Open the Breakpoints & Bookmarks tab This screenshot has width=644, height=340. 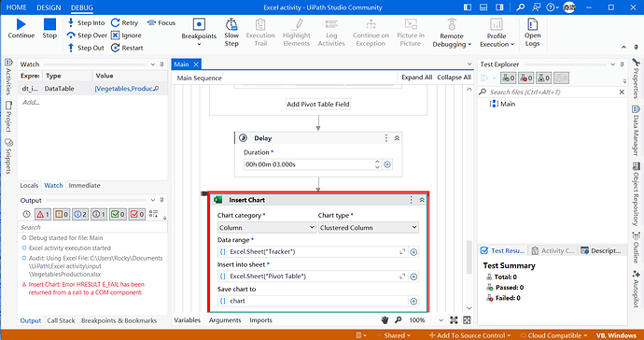click(x=119, y=320)
